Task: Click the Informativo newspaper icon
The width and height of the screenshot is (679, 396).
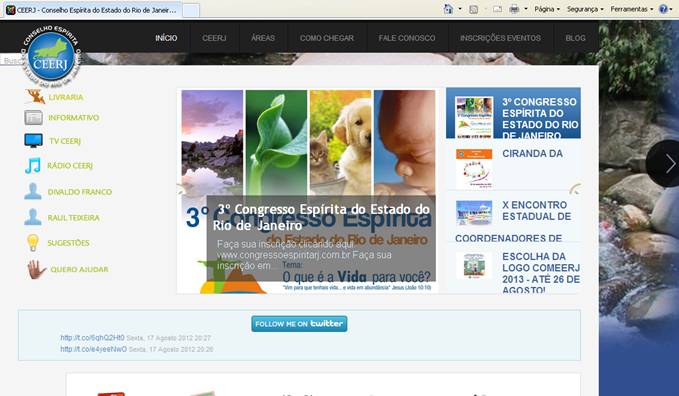Action: (33, 117)
